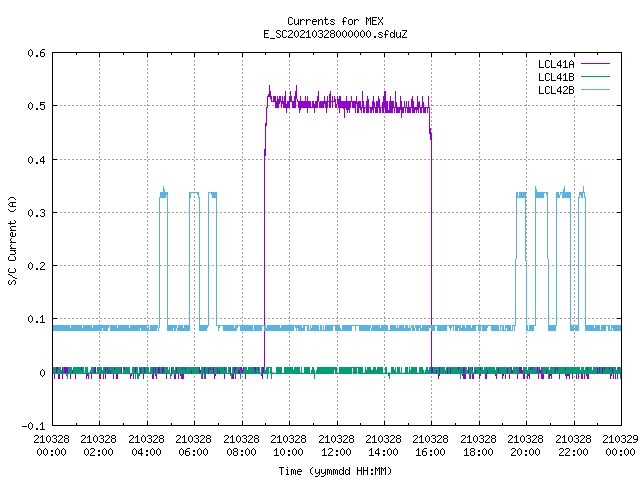Click the light blue LCL42B legend line sample

(x=596, y=90)
